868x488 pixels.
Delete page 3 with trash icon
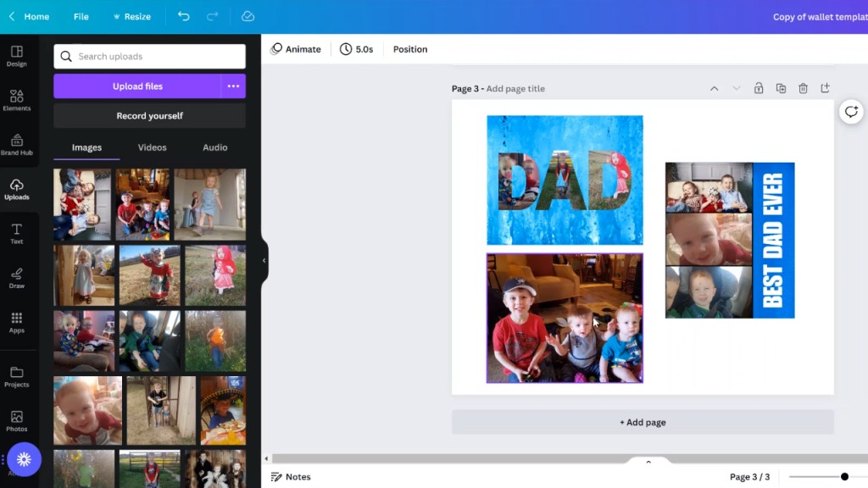pos(803,88)
